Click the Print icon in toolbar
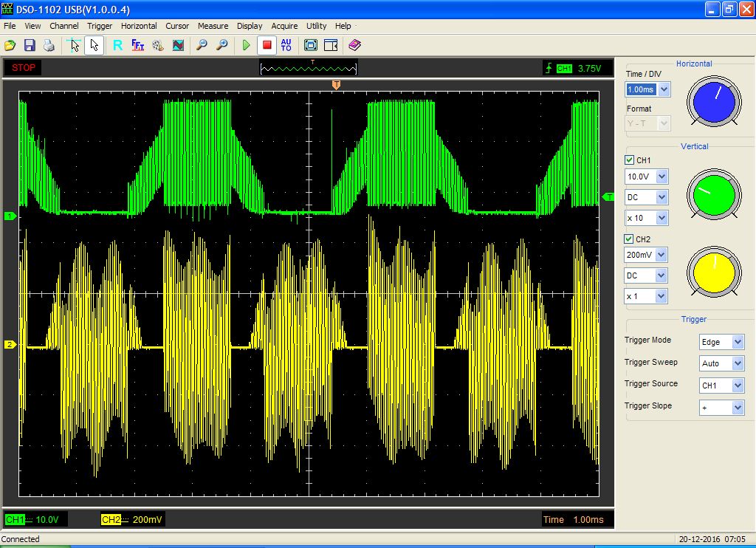This screenshot has height=548, width=756. click(x=49, y=45)
